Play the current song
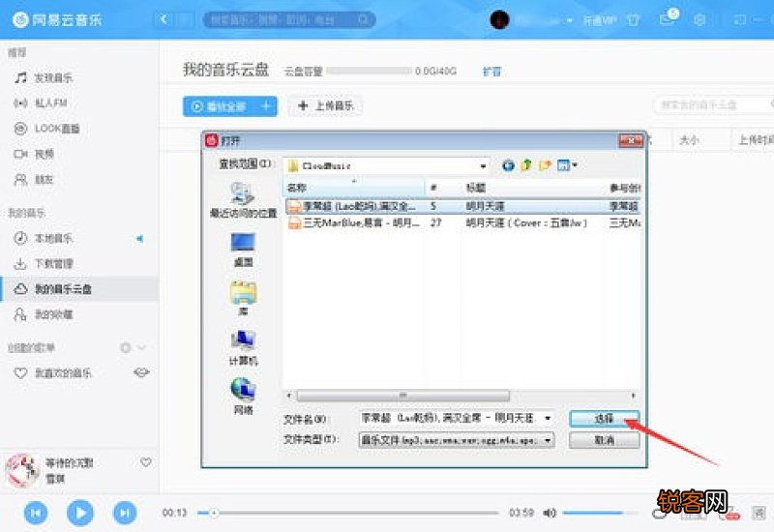 pos(80,513)
